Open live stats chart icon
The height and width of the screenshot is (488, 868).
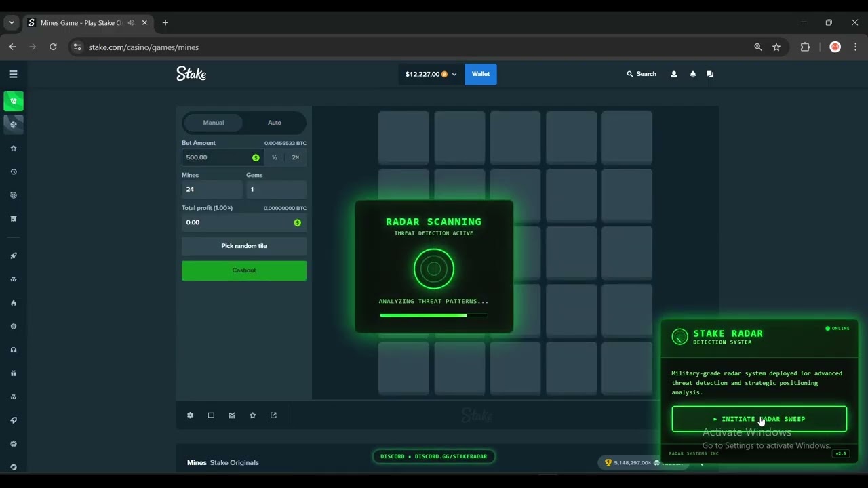(x=232, y=415)
